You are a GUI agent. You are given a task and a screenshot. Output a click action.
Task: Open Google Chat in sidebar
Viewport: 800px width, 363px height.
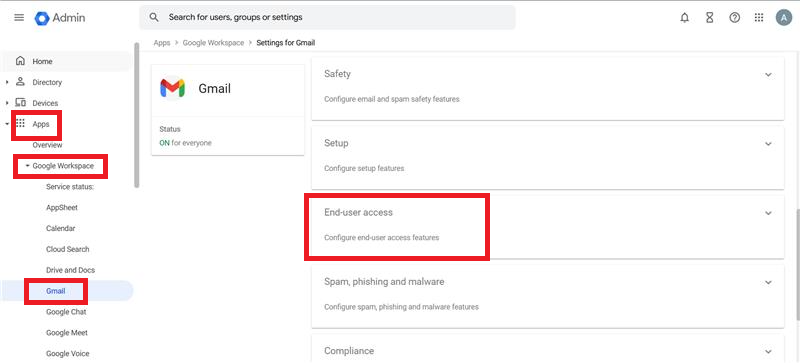coord(66,312)
